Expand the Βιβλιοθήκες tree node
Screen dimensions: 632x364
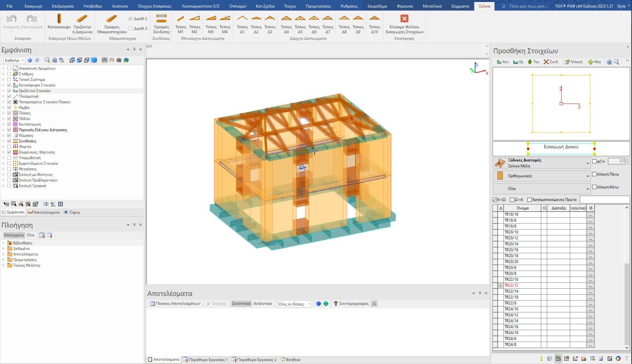[4, 243]
